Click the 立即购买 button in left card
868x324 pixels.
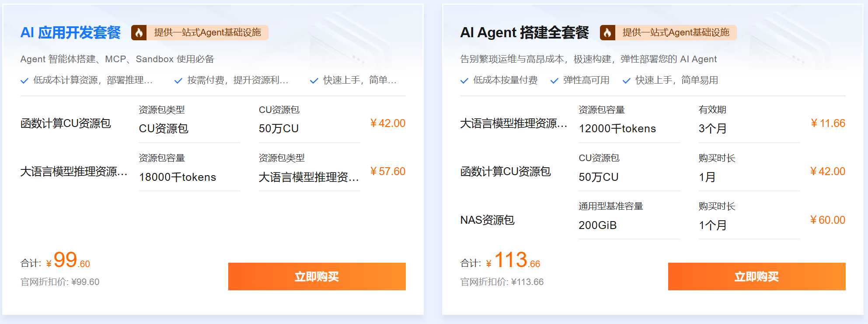[x=317, y=276]
